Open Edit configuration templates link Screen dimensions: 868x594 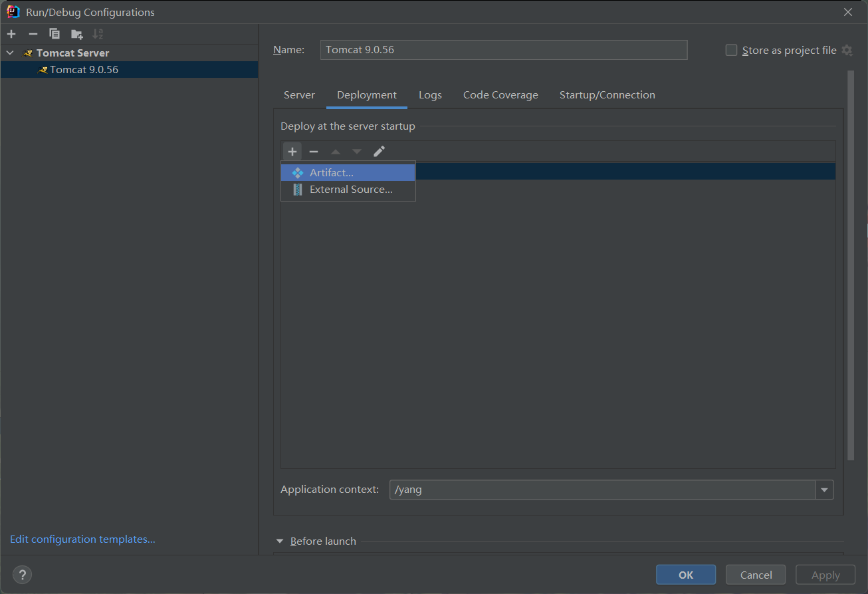82,539
